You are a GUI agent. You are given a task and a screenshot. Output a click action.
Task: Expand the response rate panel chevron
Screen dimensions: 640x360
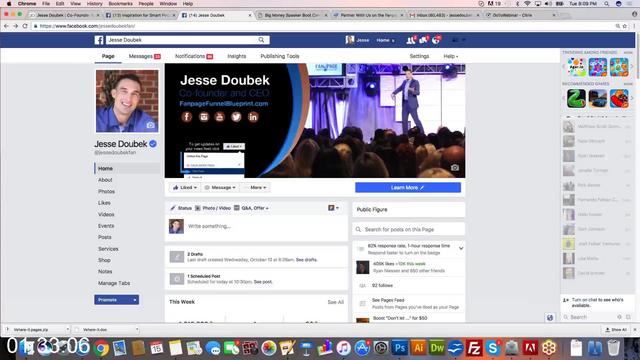point(461,248)
